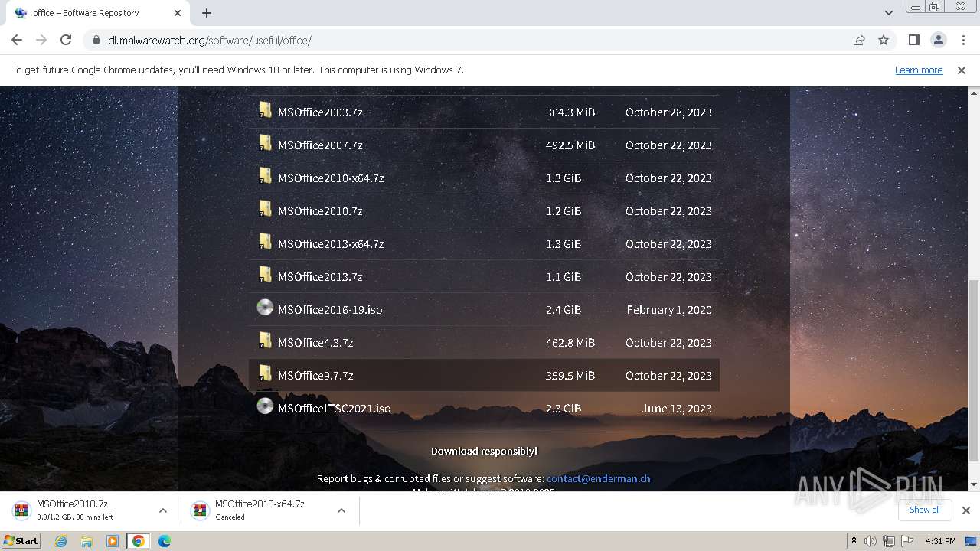Click Learn more about Chrome updates
This screenshot has height=551, width=980.
coord(919,70)
